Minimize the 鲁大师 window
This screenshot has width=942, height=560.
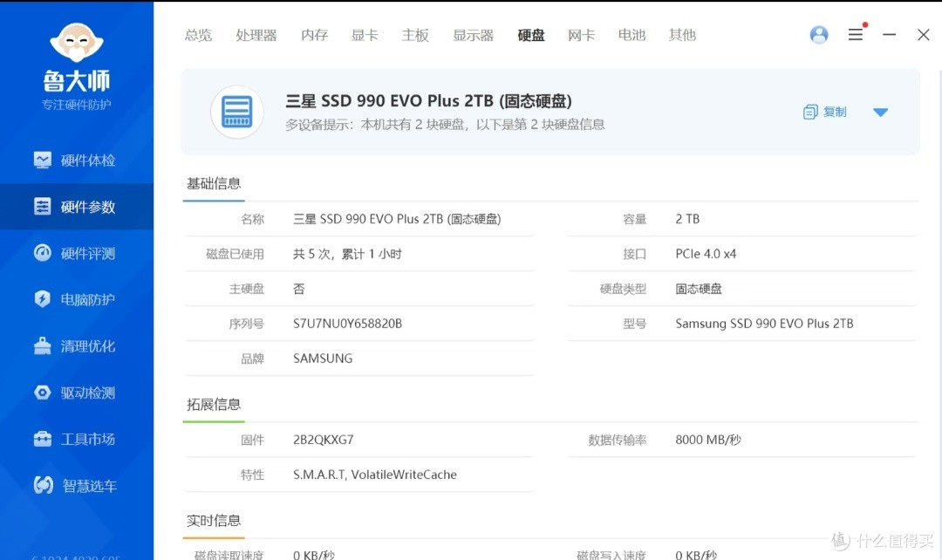tap(889, 35)
